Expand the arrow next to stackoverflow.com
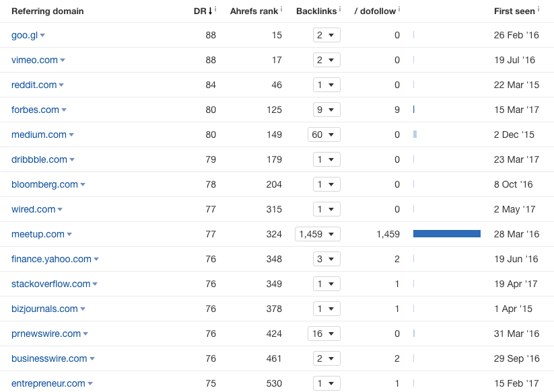The height and width of the screenshot is (392, 554). click(x=95, y=284)
